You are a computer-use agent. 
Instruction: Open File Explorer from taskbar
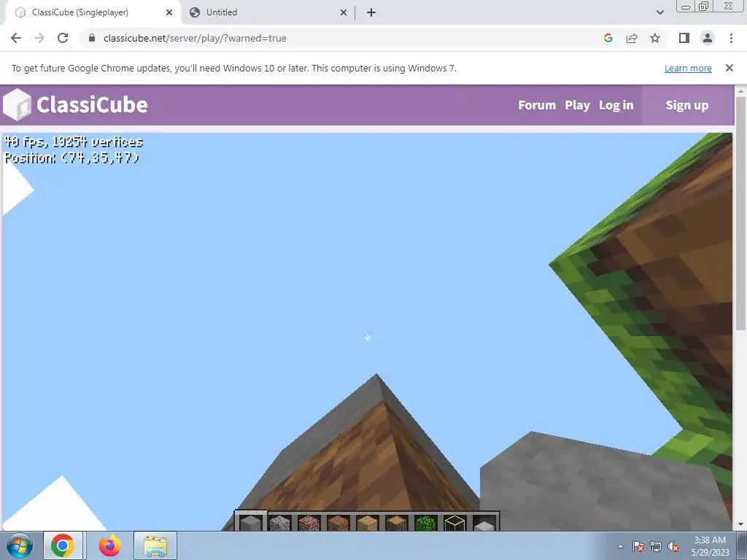click(155, 545)
